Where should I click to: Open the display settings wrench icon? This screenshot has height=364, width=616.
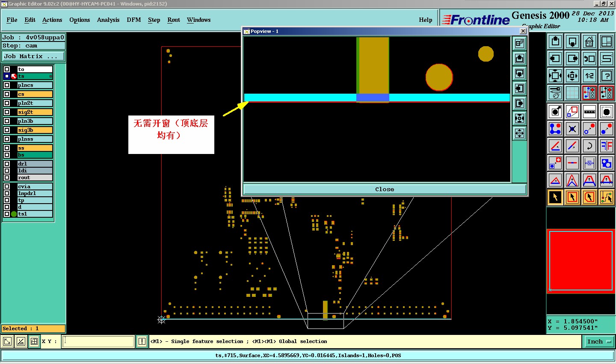pos(555,92)
